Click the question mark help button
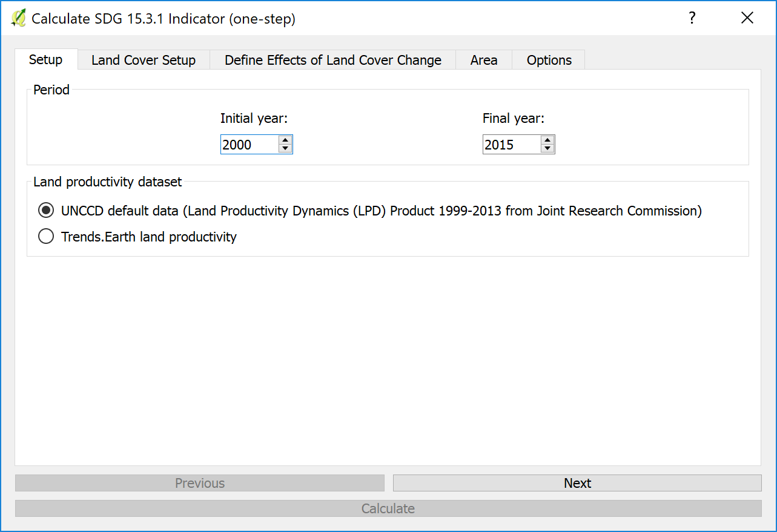Viewport: 777px width, 532px height. [x=692, y=18]
